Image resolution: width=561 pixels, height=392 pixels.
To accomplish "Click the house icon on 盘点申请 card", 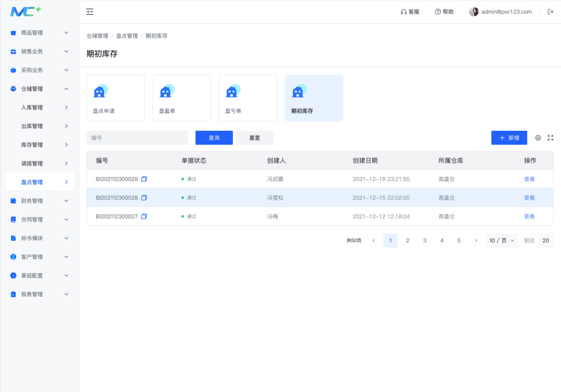I will point(100,91).
